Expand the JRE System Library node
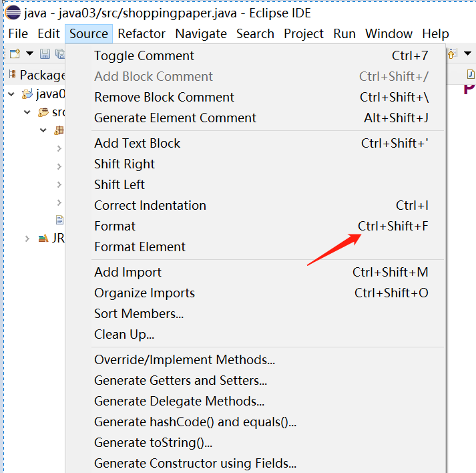 point(27,239)
